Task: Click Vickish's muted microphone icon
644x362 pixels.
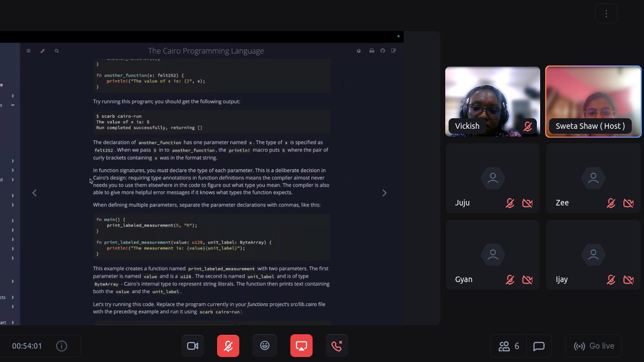Action: click(x=528, y=126)
